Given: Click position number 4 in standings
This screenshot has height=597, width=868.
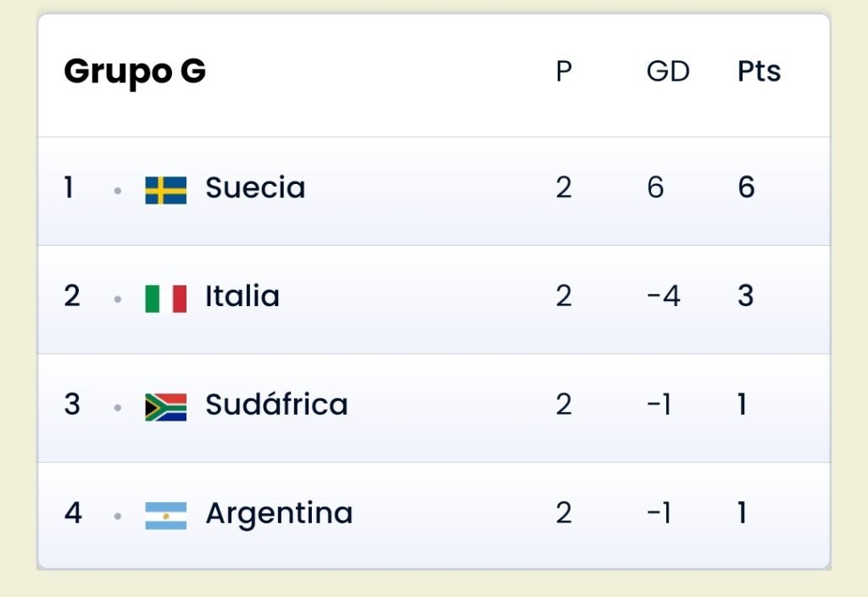Looking at the screenshot, I should [73, 513].
